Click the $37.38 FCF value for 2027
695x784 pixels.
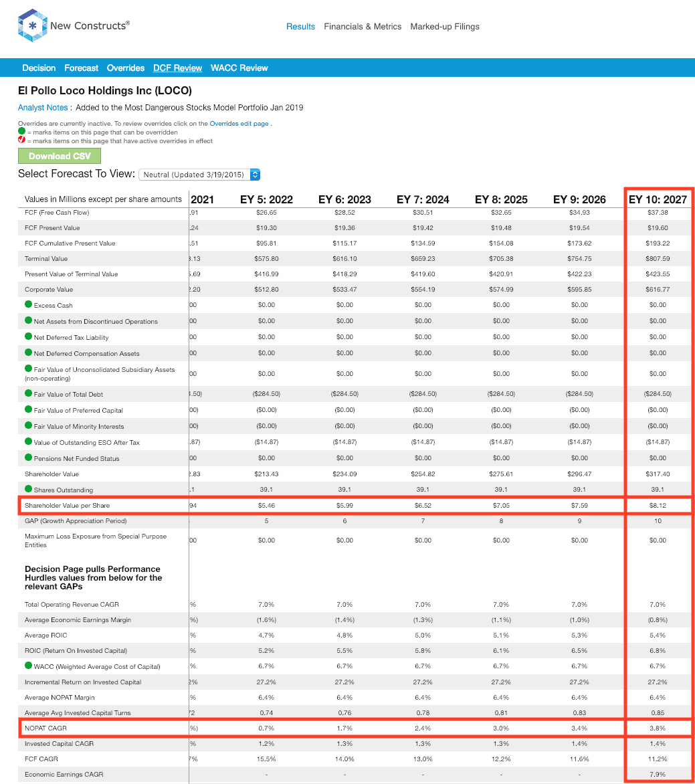tap(658, 213)
